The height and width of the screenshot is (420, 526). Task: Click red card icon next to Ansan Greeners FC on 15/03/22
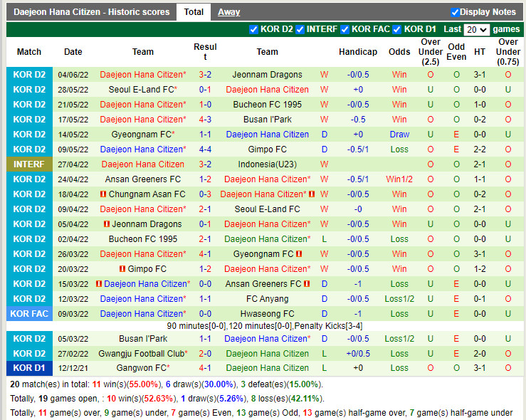point(307,284)
